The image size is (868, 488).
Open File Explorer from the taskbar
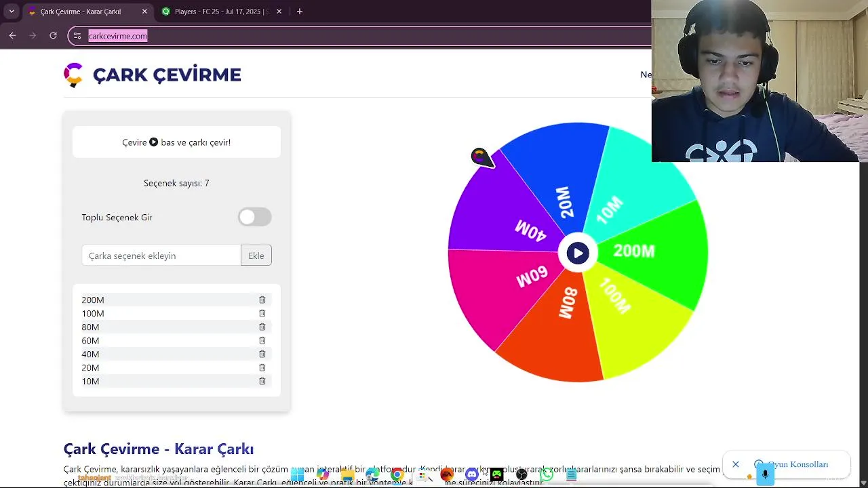coord(348,474)
